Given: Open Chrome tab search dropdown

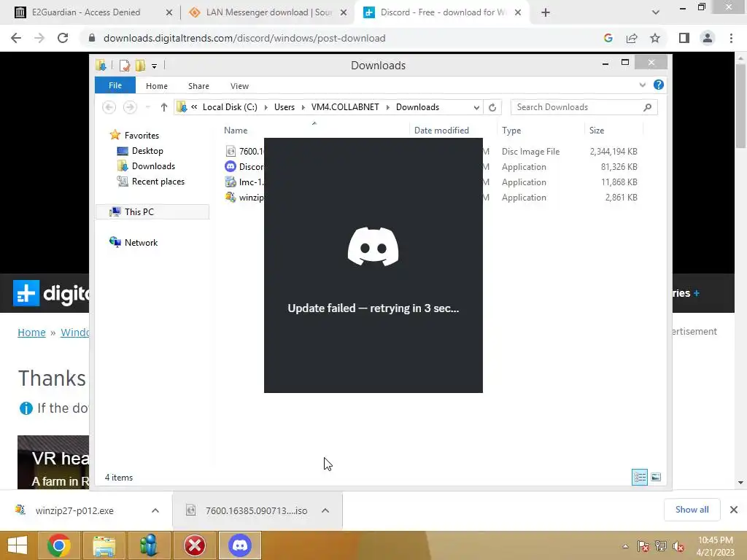Looking at the screenshot, I should click(x=656, y=12).
